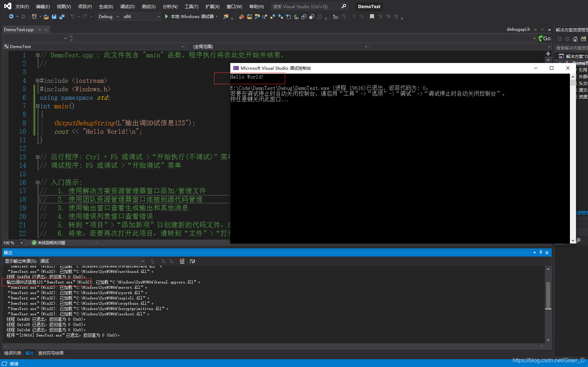Open the x86 platform dropdown
The height and width of the screenshot is (367, 588).
142,17
